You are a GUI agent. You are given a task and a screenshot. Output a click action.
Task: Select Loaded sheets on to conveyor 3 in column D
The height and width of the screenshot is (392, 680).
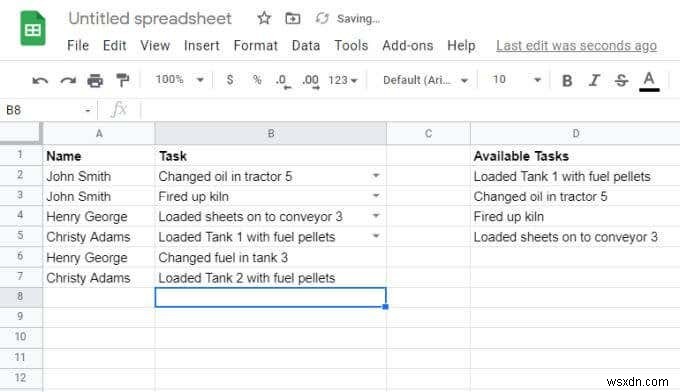point(575,237)
